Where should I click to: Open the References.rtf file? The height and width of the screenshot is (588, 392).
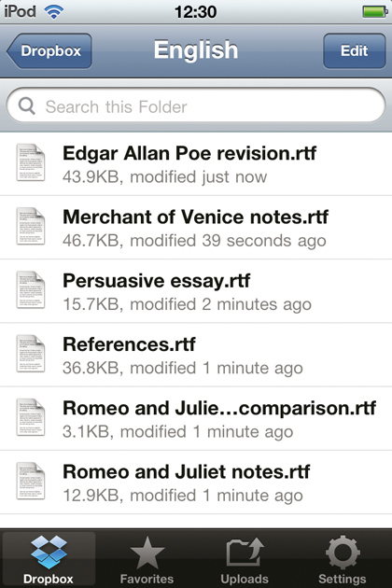(x=196, y=355)
